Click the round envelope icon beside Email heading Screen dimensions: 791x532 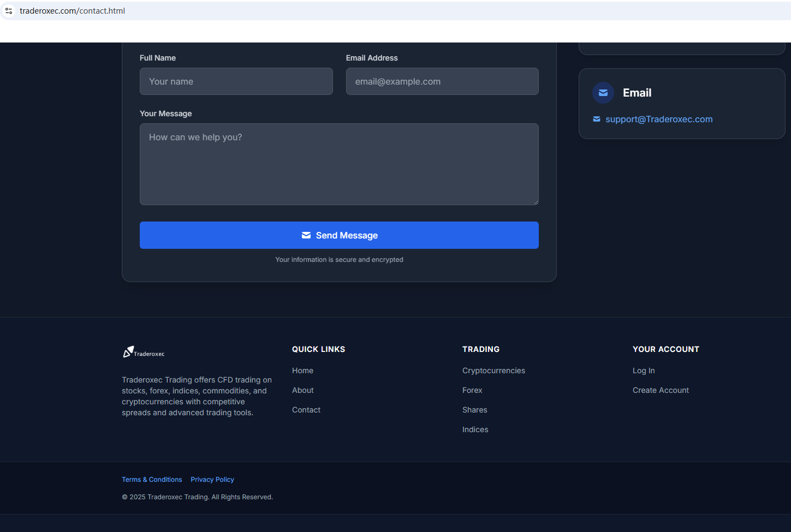pyautogui.click(x=603, y=93)
